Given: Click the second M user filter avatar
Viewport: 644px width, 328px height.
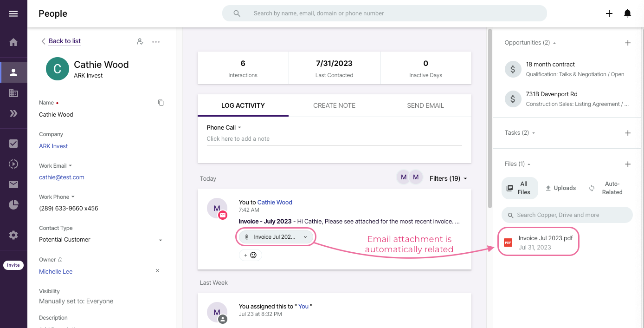Looking at the screenshot, I should (416, 177).
